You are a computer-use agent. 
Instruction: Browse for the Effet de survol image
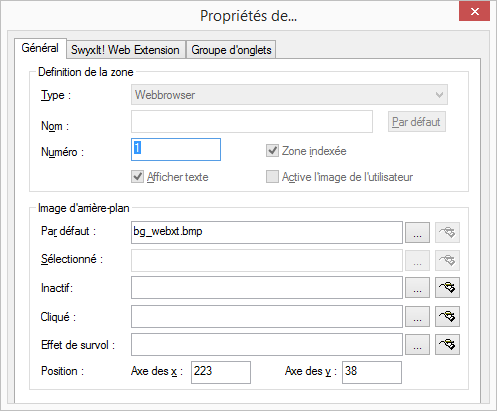tap(417, 345)
